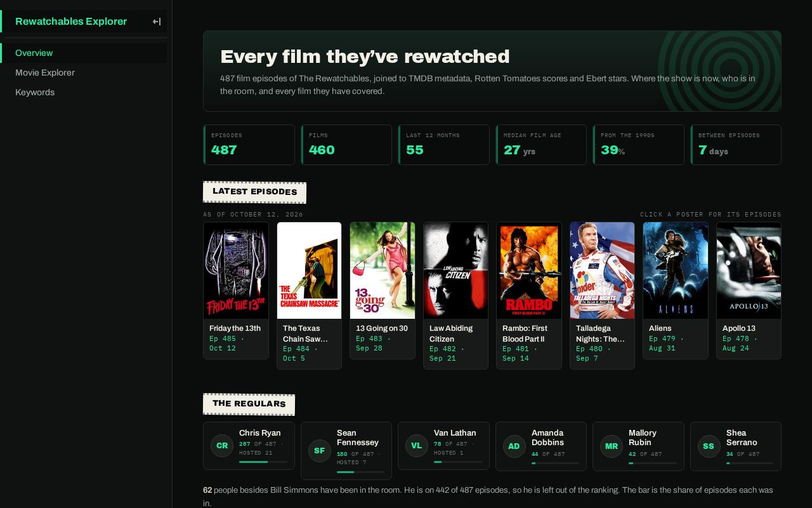
Task: Select the Van Lathan name
Action: point(455,433)
